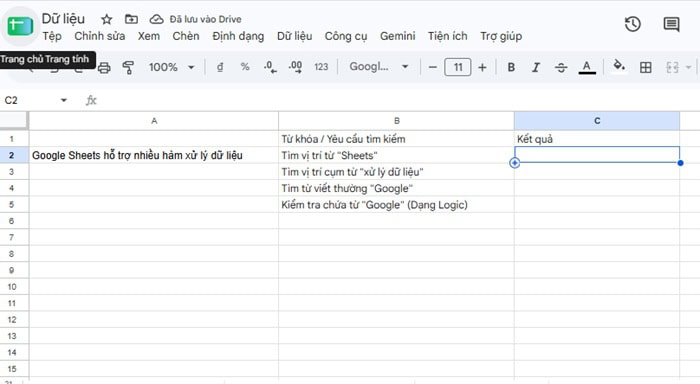The width and height of the screenshot is (700, 384).
Task: Expand the Name box dropdown arrow
Action: [x=64, y=100]
